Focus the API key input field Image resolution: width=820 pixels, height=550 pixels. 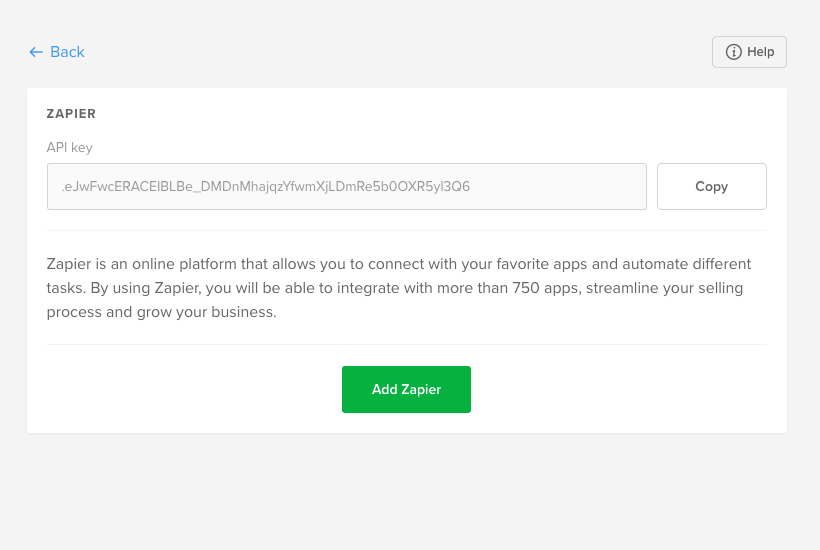(347, 187)
